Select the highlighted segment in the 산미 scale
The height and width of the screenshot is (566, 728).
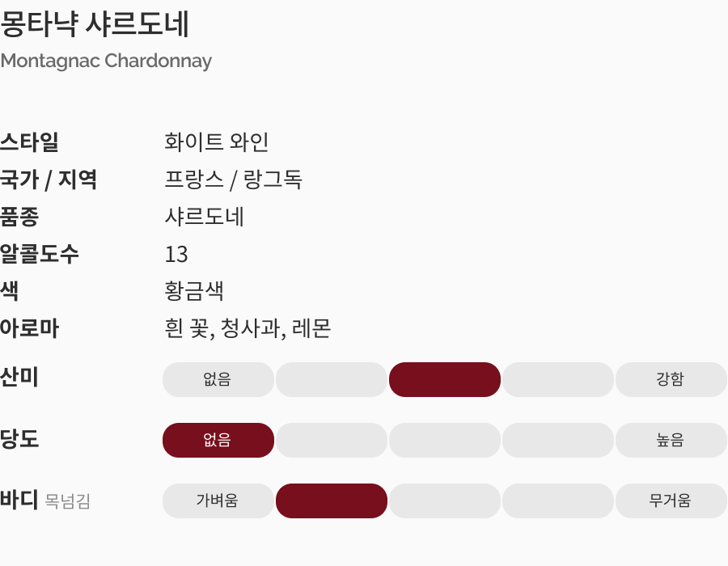click(x=445, y=379)
